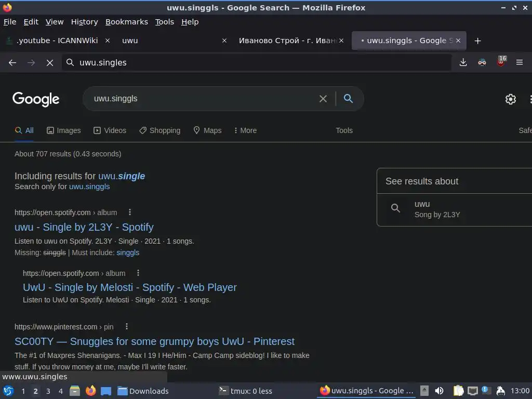Click into the Google search field
Image resolution: width=532 pixels, height=399 pixels.
tap(204, 99)
